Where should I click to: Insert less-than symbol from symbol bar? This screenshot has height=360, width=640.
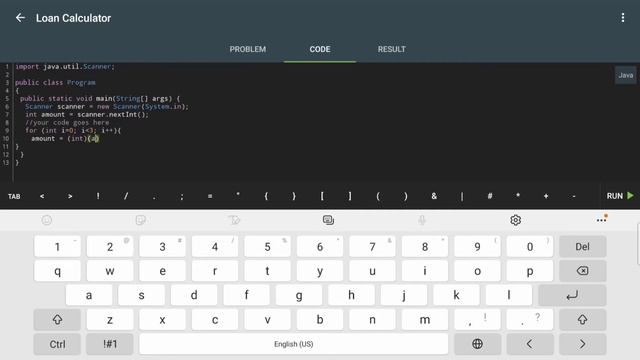pos(42,196)
